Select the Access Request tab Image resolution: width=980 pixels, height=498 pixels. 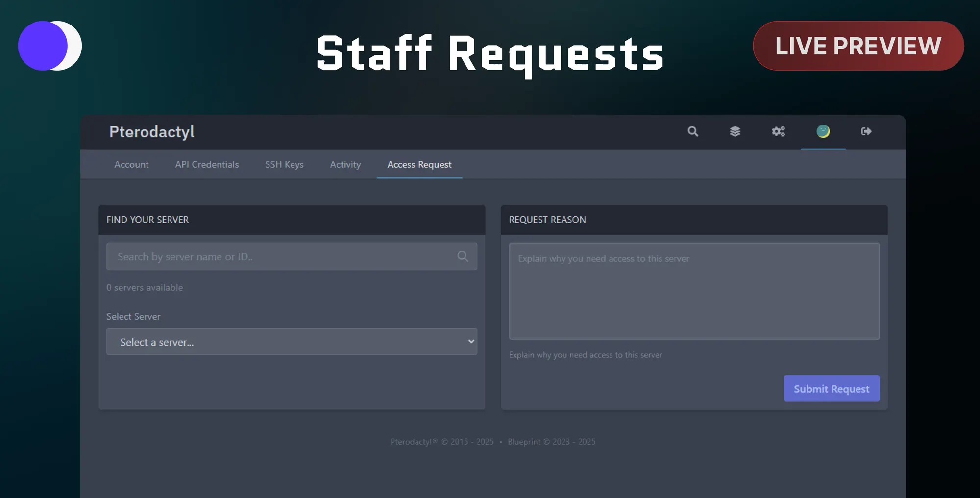pos(419,165)
